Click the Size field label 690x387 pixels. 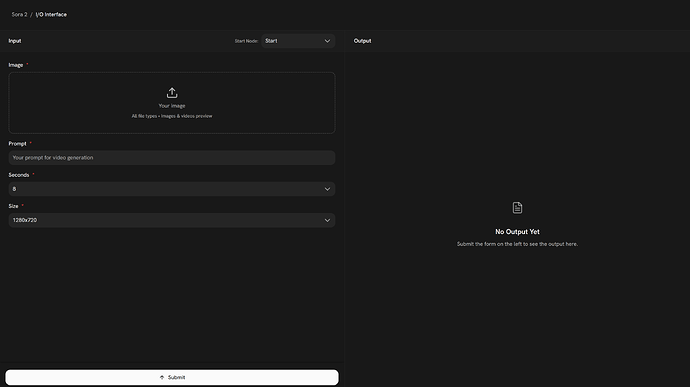(x=14, y=206)
